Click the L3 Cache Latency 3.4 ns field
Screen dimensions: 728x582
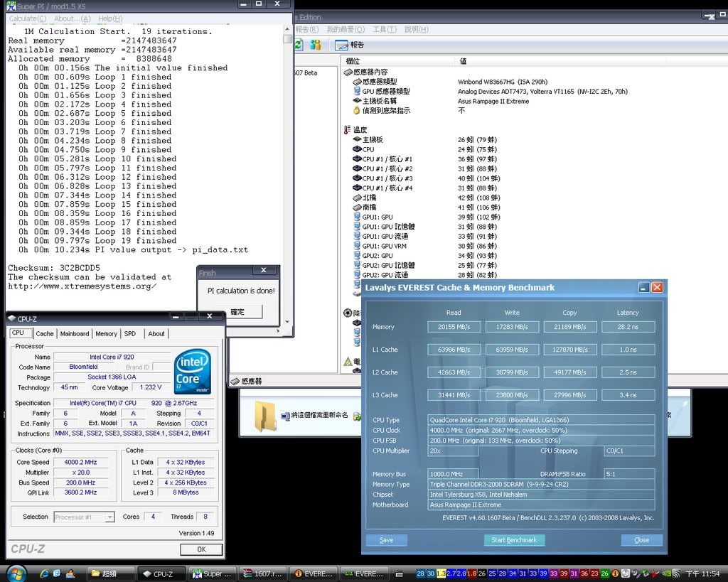tap(628, 395)
